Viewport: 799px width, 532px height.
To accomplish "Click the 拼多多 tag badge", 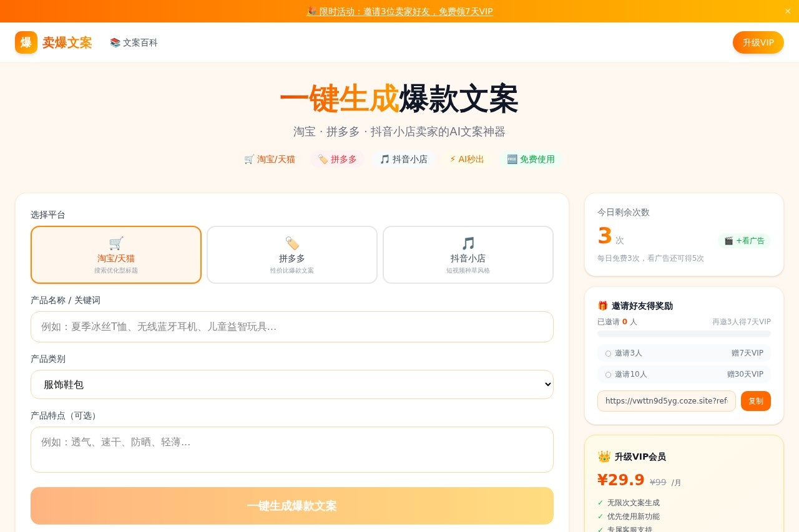I will (x=337, y=159).
